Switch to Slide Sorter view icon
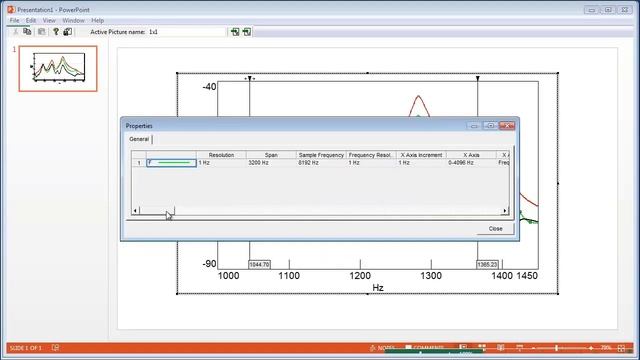 [482, 348]
